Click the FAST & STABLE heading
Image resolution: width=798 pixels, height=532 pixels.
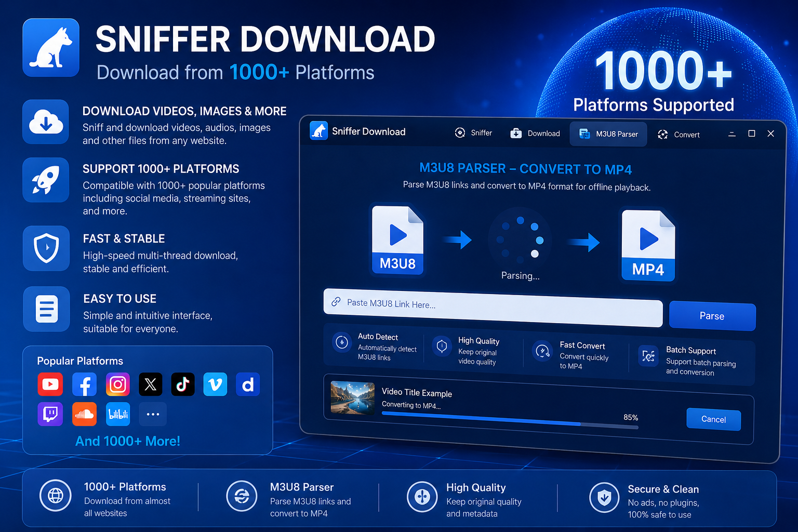[x=124, y=239]
